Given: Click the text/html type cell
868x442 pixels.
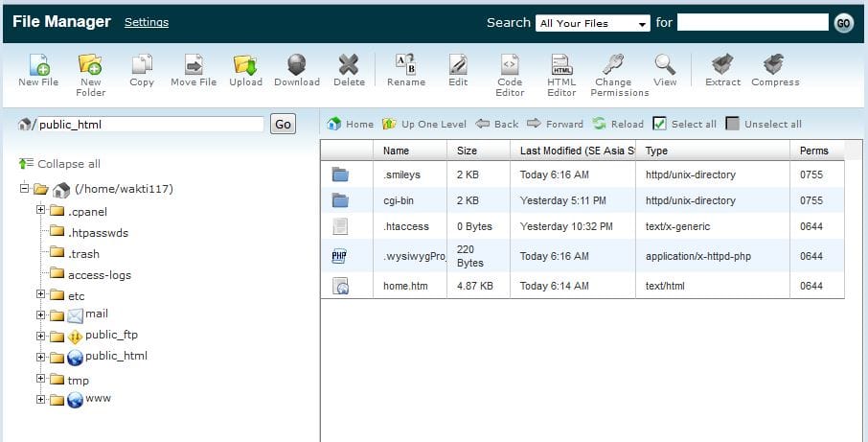Looking at the screenshot, I should 665,286.
